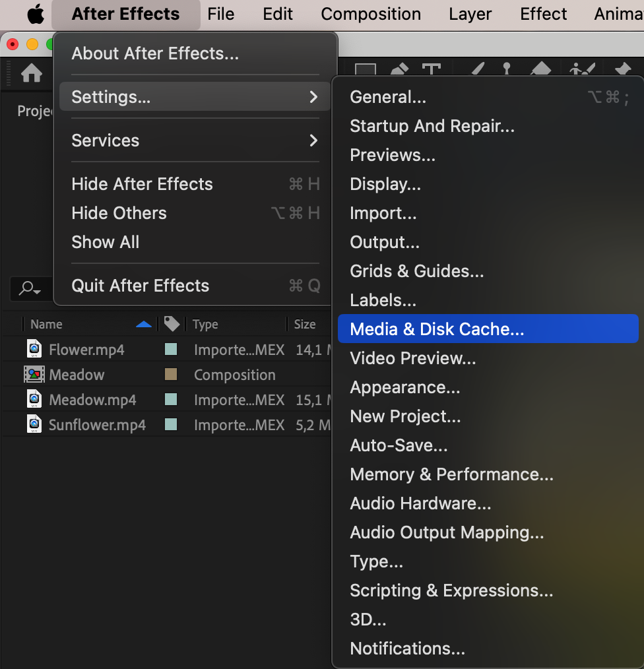Toggle the Name column sort arrow
This screenshot has height=669, width=644.
143,324
